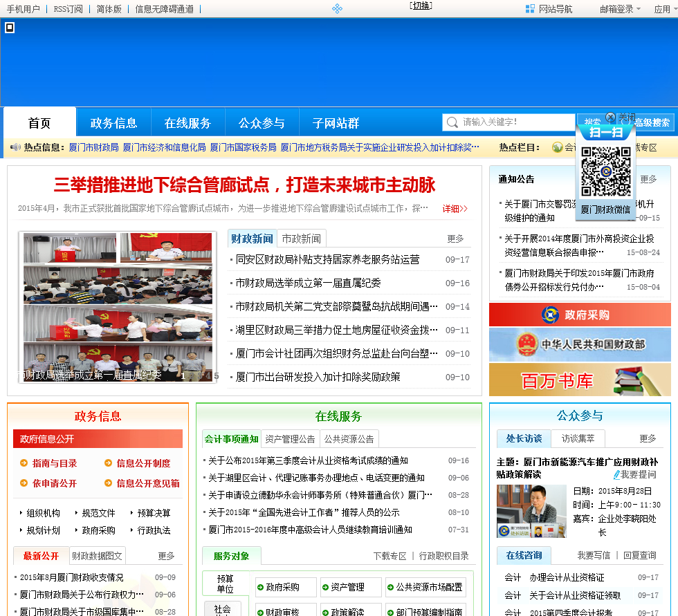Open the RSS订阅 top link
This screenshot has height=616, width=678.
tap(68, 9)
